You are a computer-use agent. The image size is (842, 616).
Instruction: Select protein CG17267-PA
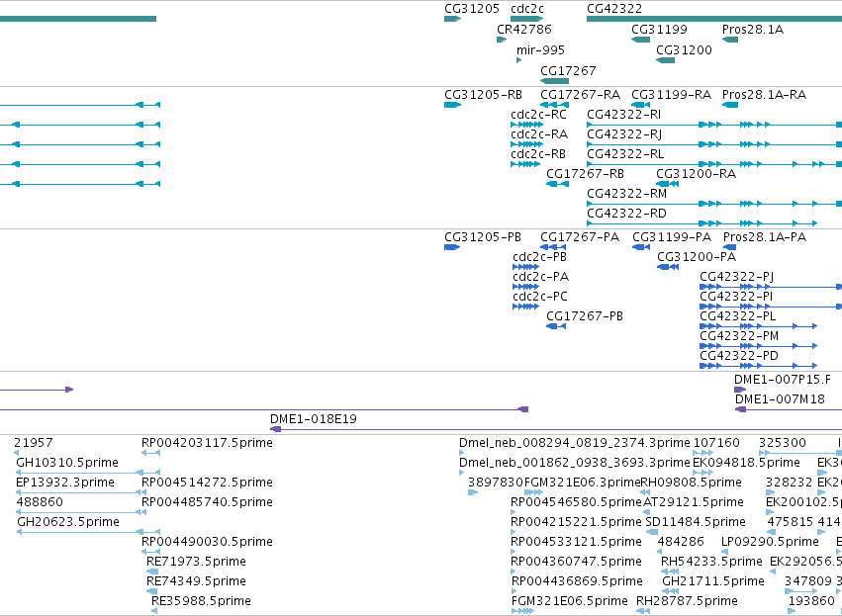click(x=552, y=247)
